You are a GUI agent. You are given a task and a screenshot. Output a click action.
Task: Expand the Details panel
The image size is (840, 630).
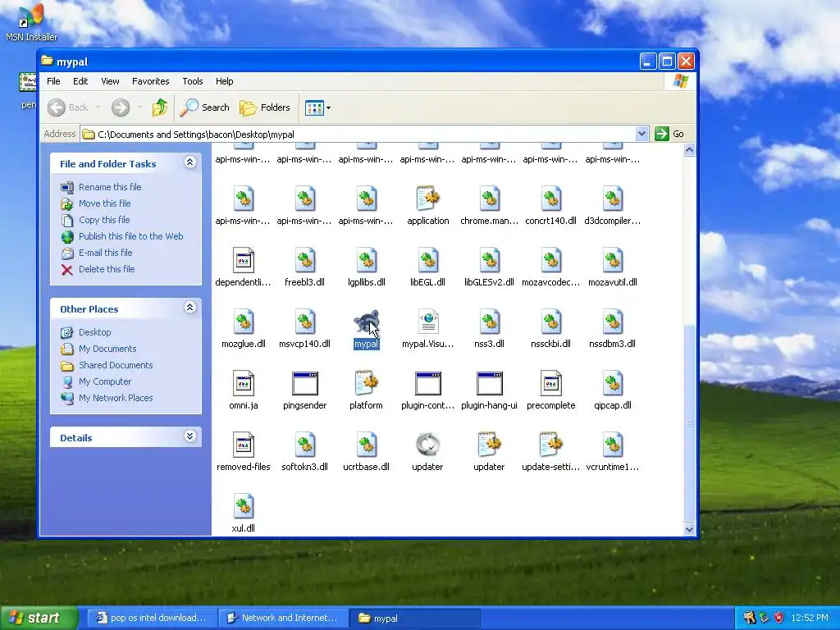tap(189, 436)
